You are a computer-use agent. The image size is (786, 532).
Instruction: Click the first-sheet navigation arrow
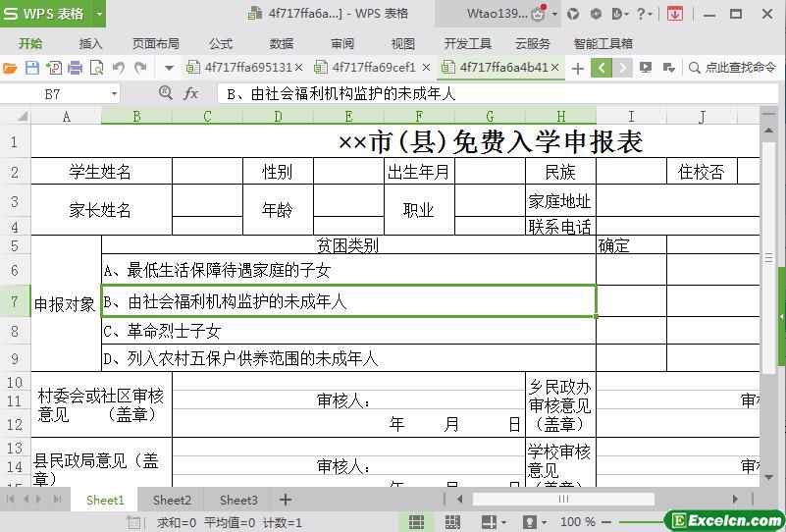(10, 500)
